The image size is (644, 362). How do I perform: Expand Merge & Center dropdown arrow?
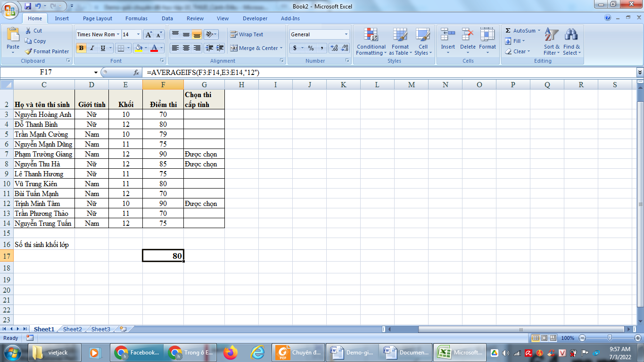tap(281, 48)
